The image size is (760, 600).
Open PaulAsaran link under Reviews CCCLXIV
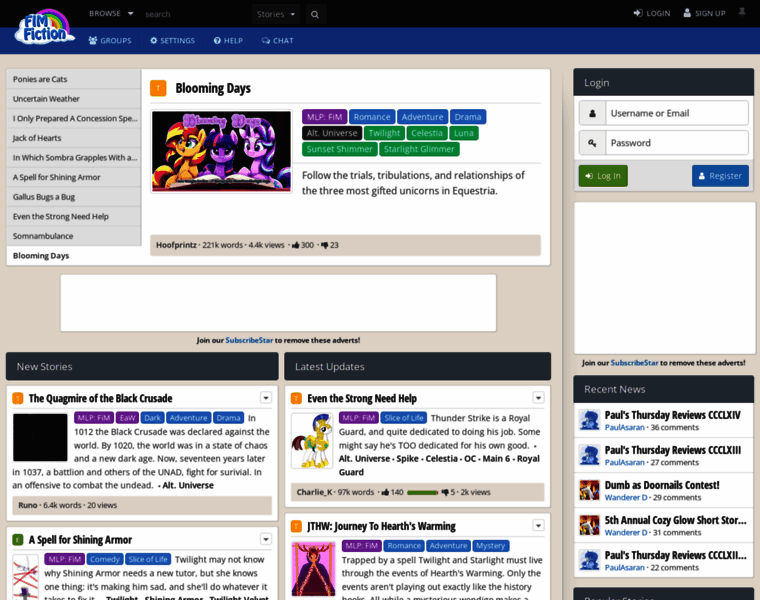tap(625, 427)
